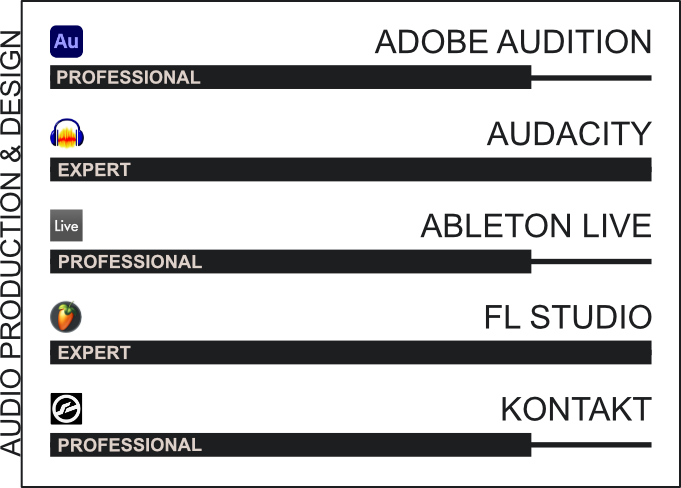Click the FL Studio fruit icon

[x=66, y=317]
